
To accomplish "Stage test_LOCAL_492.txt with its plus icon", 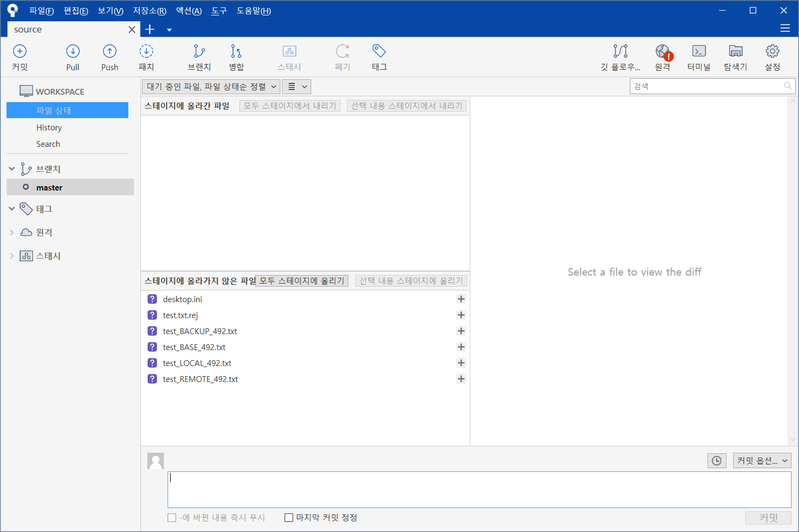I will [461, 363].
